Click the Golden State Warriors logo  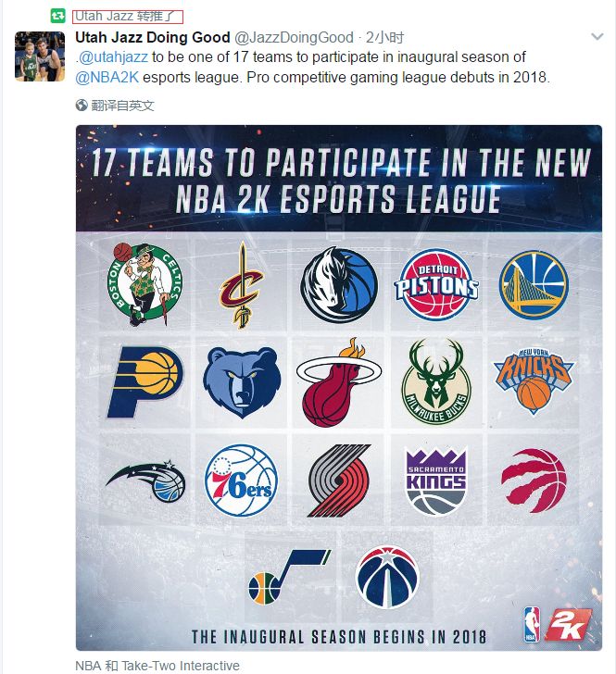[534, 284]
